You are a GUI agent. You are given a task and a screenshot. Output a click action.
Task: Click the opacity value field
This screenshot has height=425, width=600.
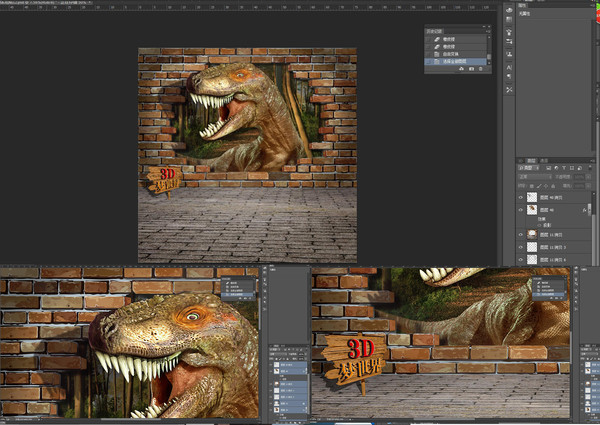[579, 177]
